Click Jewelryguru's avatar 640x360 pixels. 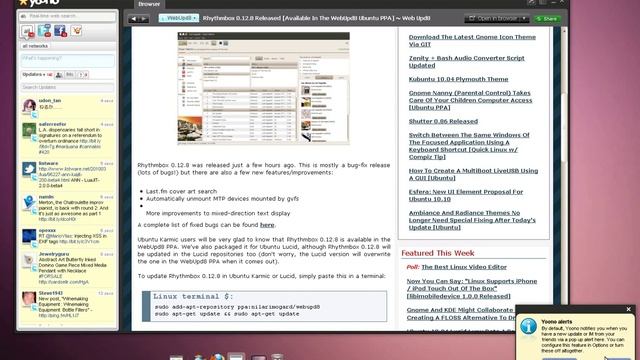click(29, 260)
